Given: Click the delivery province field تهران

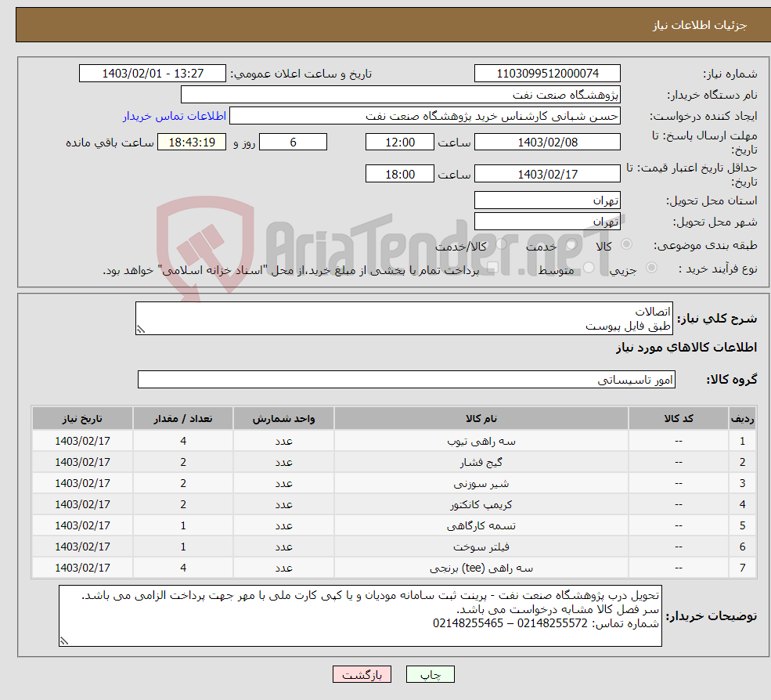Looking at the screenshot, I should click(x=547, y=200).
